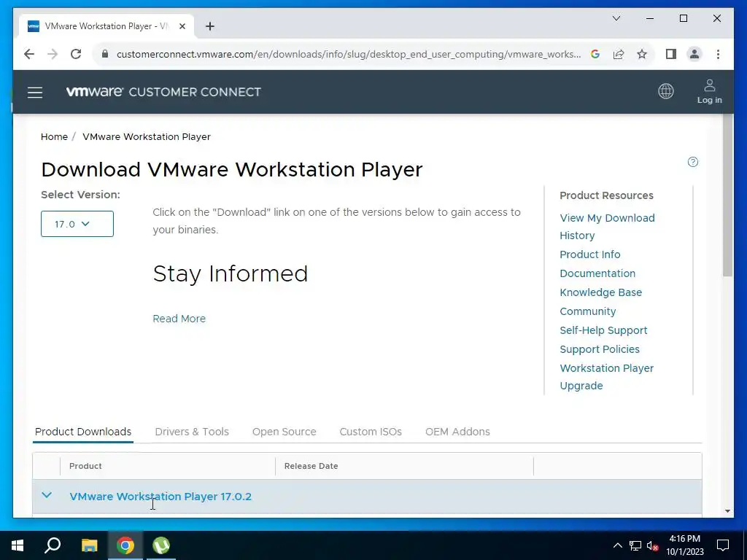Image resolution: width=747 pixels, height=560 pixels.
Task: Share this page using the share icon
Action: coord(619,54)
